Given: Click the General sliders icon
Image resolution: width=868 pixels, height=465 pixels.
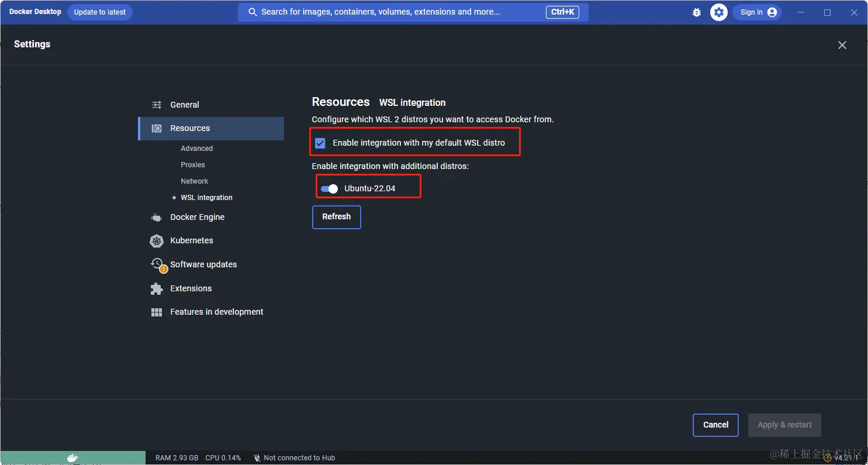Looking at the screenshot, I should 157,105.
